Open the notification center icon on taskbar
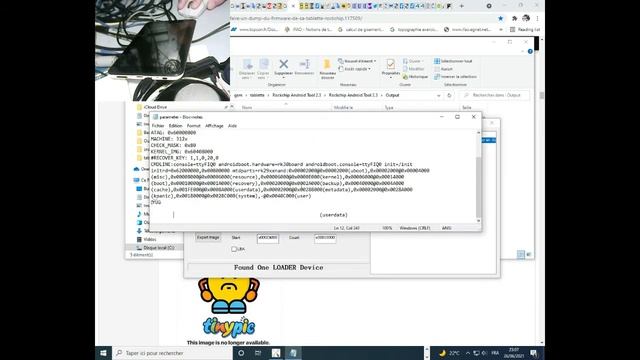This screenshot has width=640, height=360. click(x=533, y=353)
